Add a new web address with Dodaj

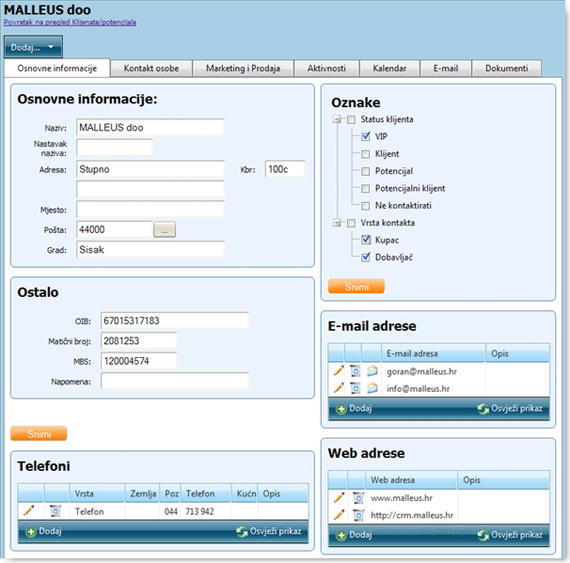tap(354, 535)
